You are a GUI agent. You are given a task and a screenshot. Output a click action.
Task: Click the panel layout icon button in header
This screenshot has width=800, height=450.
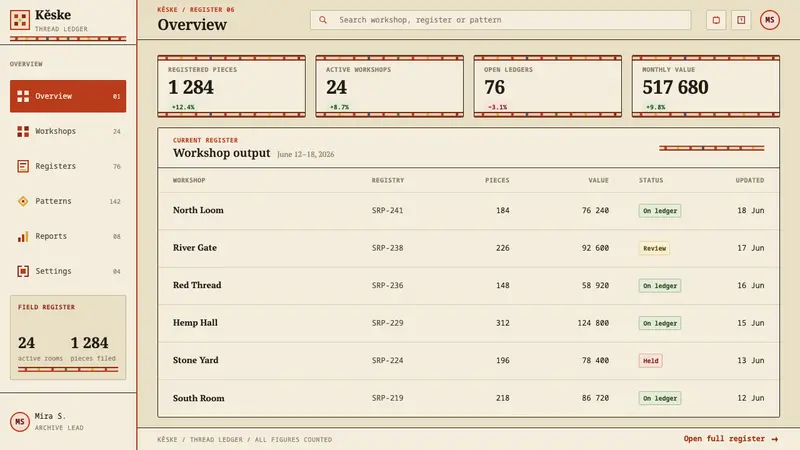741,20
